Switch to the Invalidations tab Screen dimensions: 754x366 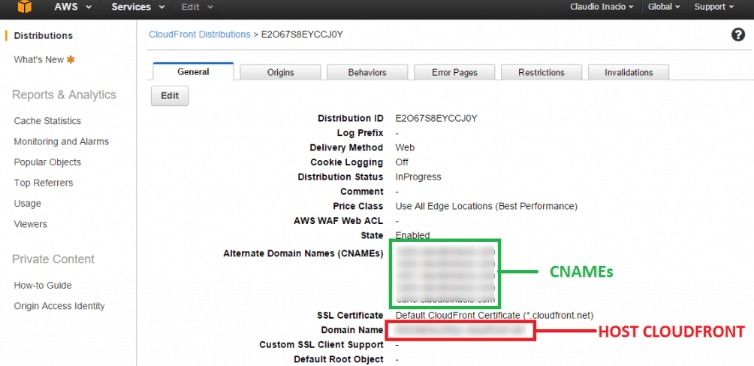(x=628, y=72)
